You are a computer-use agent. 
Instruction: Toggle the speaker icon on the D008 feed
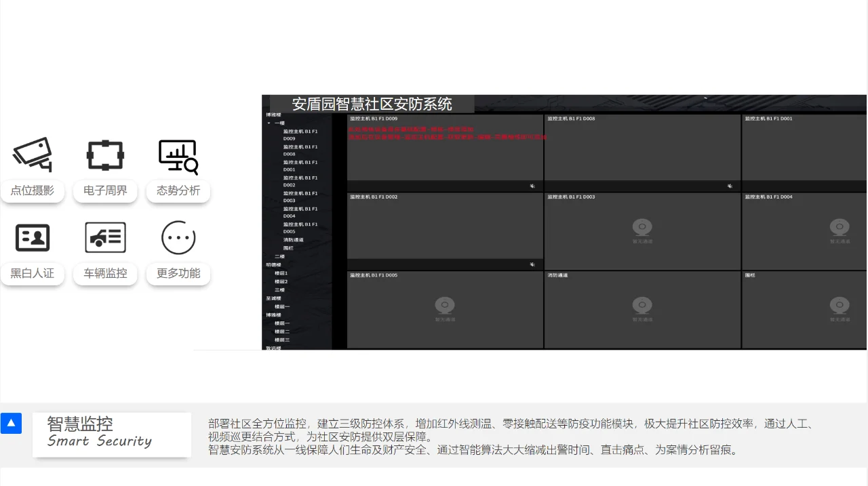(730, 186)
